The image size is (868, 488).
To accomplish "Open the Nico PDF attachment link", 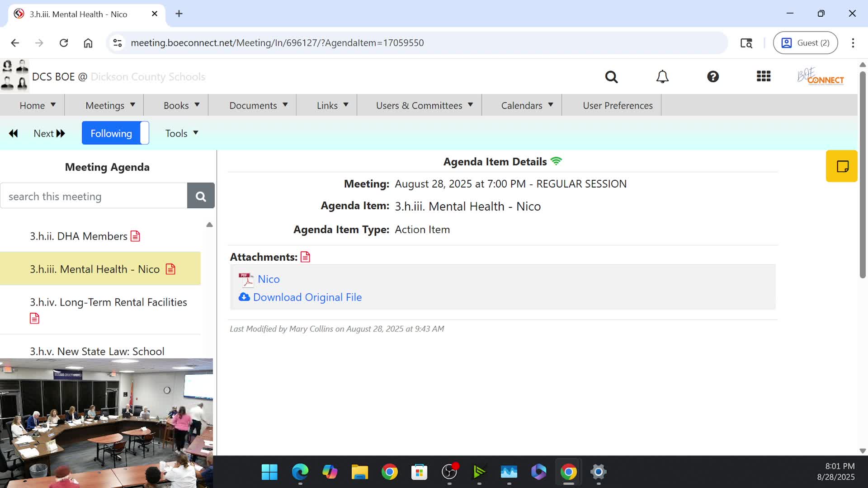I will point(269,279).
